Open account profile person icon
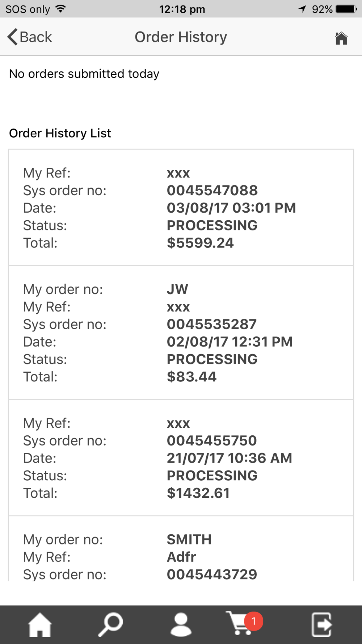This screenshot has height=644, width=362. [181, 624]
